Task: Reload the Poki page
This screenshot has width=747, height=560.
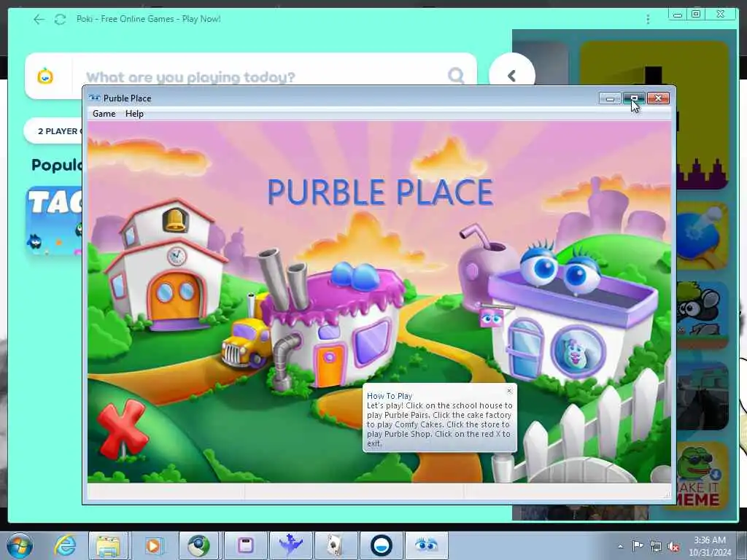Action: 60,19
